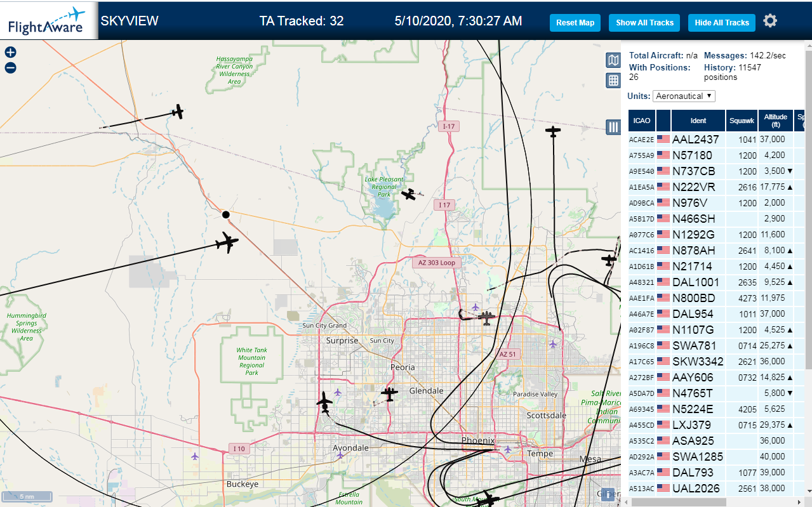This screenshot has height=507, width=812.
Task: Zoom in the map with plus button
Action: (x=10, y=53)
